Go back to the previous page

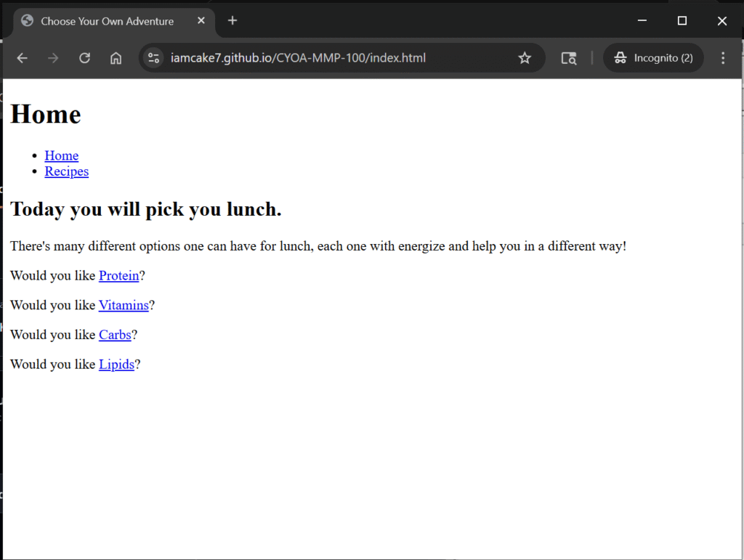23,58
